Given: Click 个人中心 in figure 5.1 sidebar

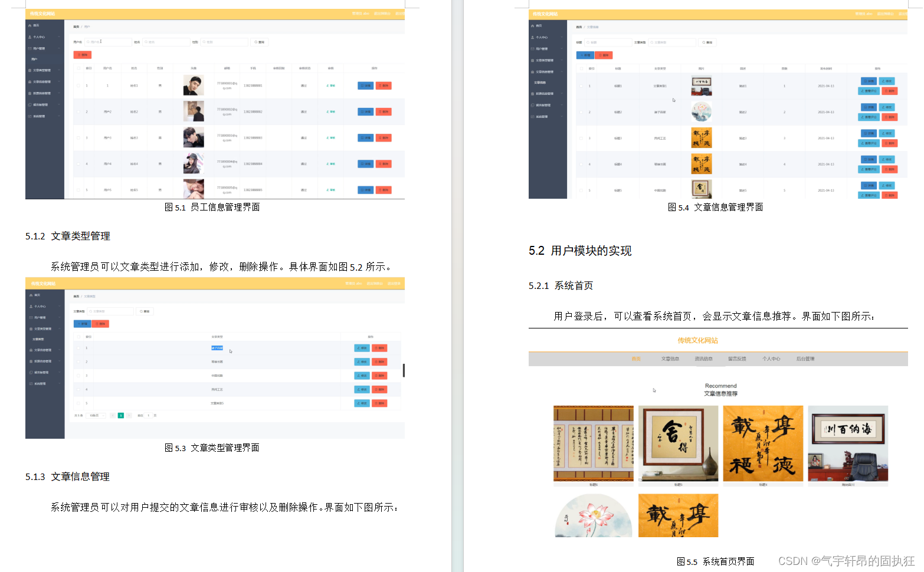Looking at the screenshot, I should click(x=39, y=37).
